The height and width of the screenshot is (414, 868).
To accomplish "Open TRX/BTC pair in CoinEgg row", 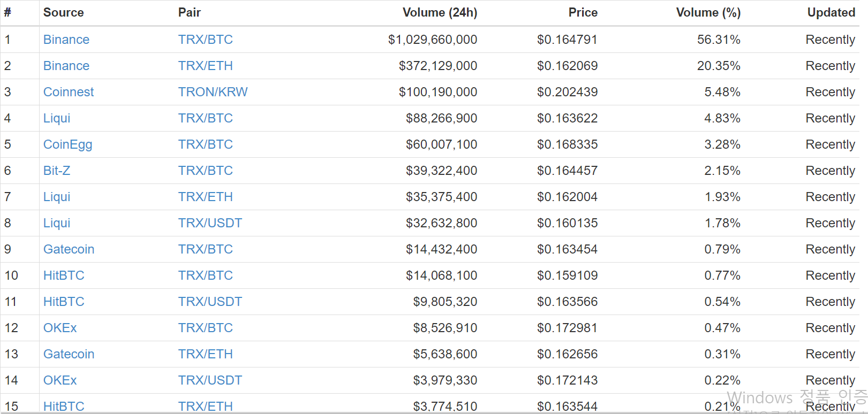I will point(206,144).
